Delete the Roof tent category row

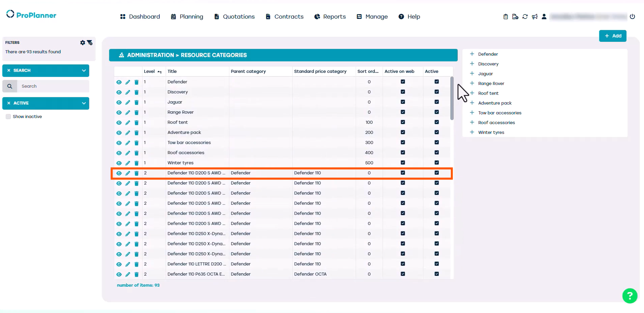point(136,122)
